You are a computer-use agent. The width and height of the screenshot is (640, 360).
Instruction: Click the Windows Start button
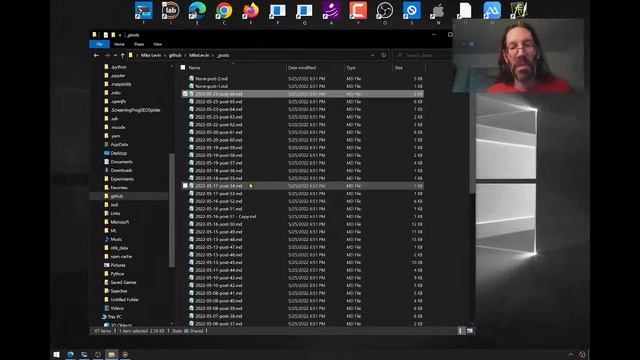tap(56, 354)
